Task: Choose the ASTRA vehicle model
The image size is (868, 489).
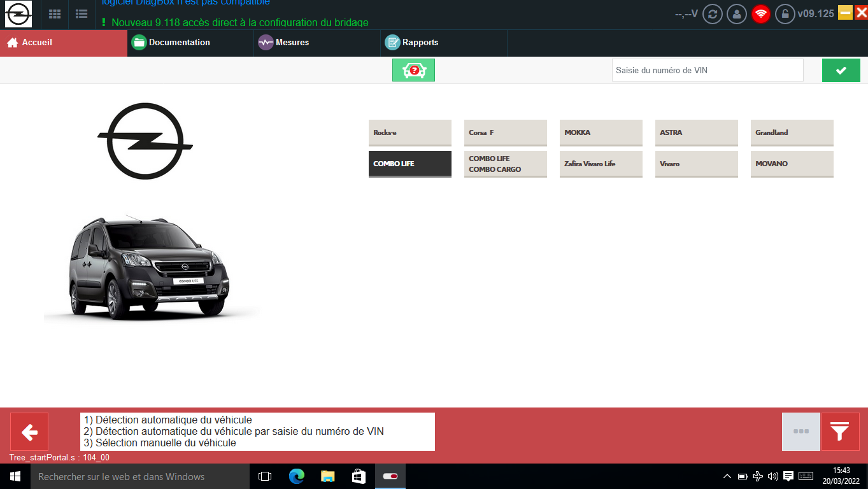Action: point(697,133)
